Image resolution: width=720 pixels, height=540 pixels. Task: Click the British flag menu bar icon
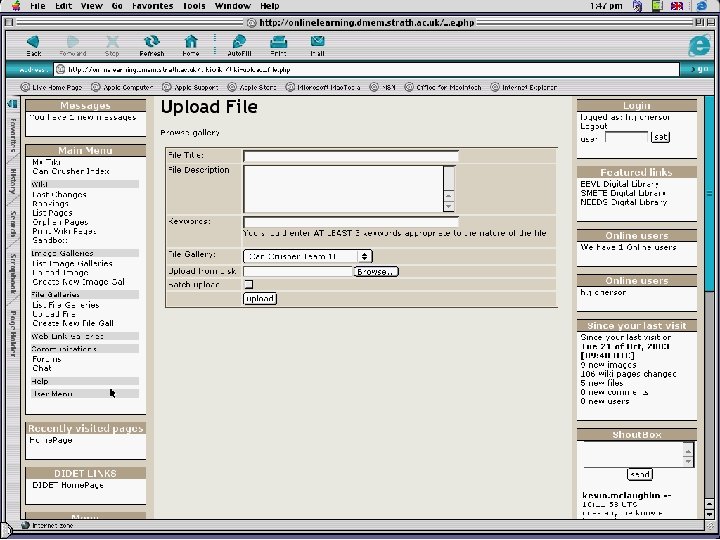(x=677, y=6)
